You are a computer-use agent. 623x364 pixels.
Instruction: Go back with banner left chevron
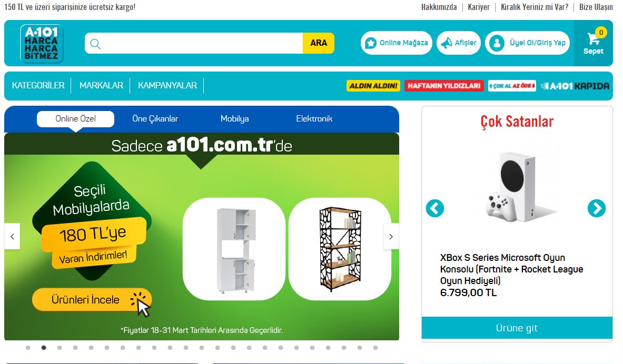12,237
